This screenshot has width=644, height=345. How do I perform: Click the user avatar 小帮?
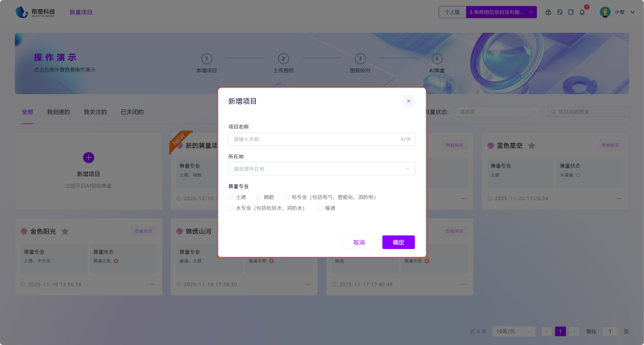605,12
